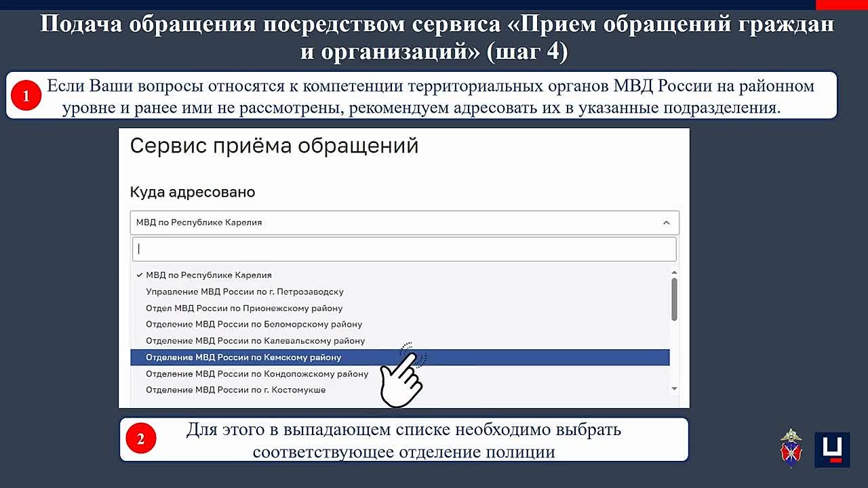The image size is (868, 488).
Task: Click the chevron on the «Куда адресовано» field
Action: (x=666, y=222)
